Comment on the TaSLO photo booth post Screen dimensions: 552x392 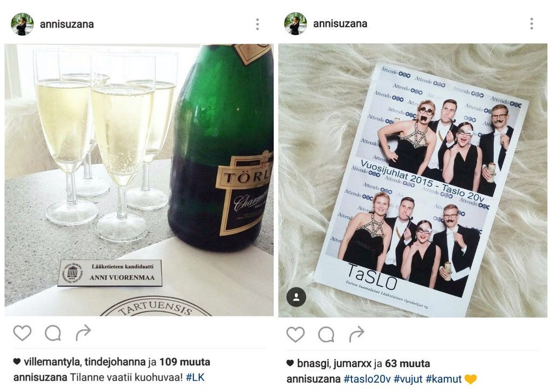(326, 334)
